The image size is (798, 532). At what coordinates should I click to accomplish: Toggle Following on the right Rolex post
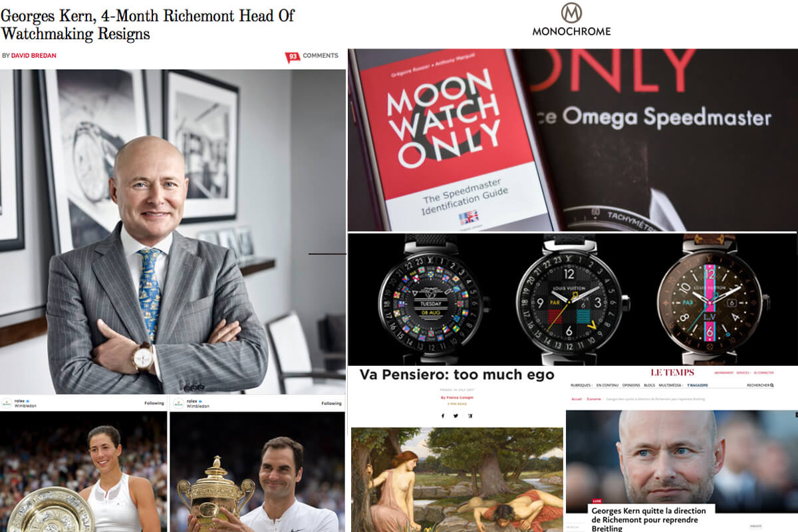coord(331,403)
